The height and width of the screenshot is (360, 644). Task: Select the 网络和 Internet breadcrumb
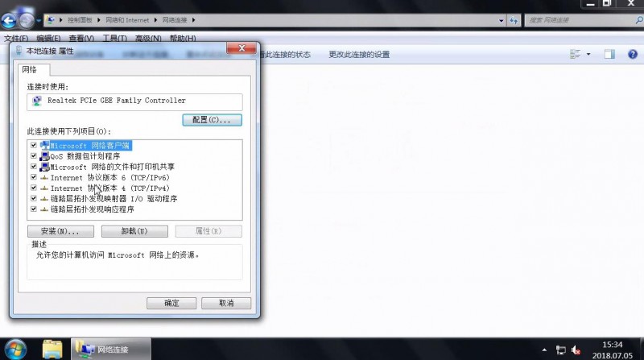(127, 19)
